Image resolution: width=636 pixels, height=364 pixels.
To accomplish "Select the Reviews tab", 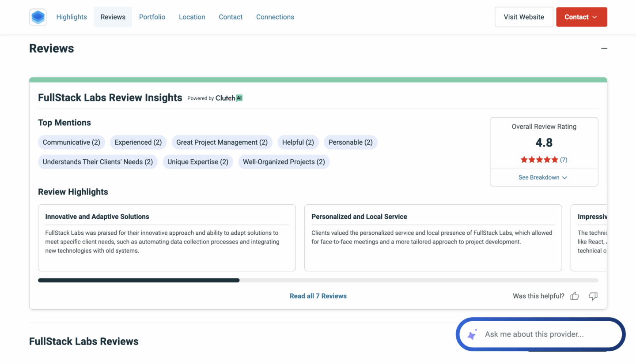I will [113, 17].
